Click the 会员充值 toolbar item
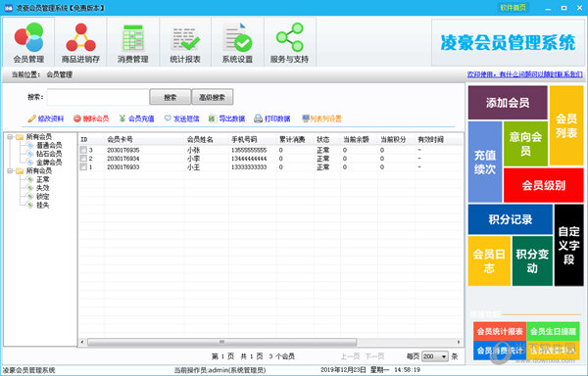This screenshot has width=588, height=376. [x=136, y=118]
